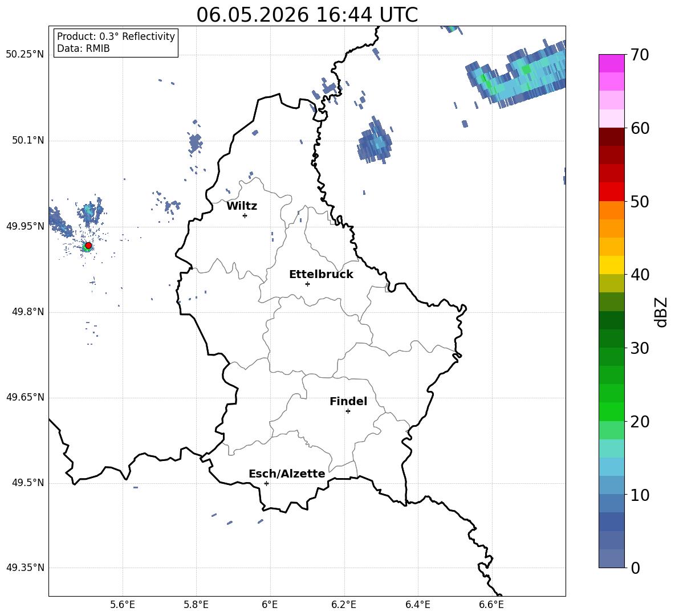675x616 pixels.
Task: Click the Findel station cross marker
Action: tap(348, 411)
